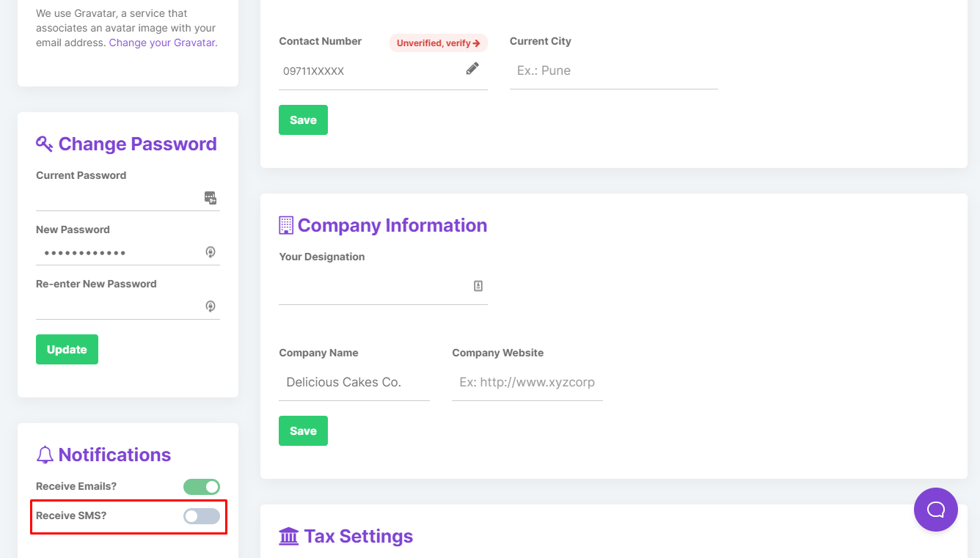Click the password manager icon in Current Password field
Screen dimensions: 980x558
[x=211, y=197]
